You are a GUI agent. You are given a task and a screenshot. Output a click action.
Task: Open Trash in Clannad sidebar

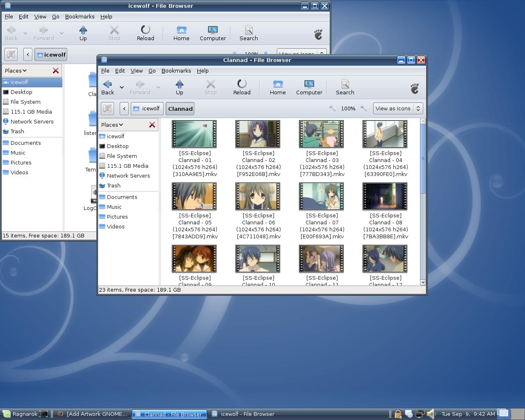point(128,185)
